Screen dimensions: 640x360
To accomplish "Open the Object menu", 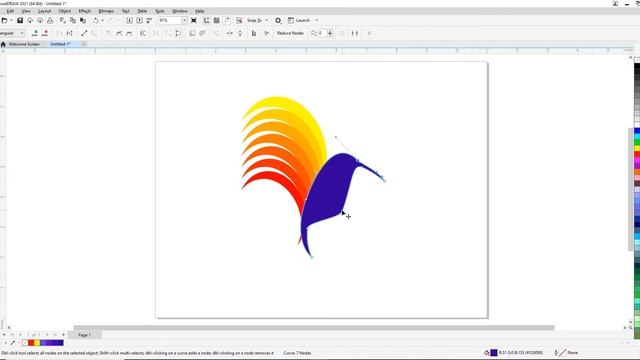I will (x=64, y=11).
